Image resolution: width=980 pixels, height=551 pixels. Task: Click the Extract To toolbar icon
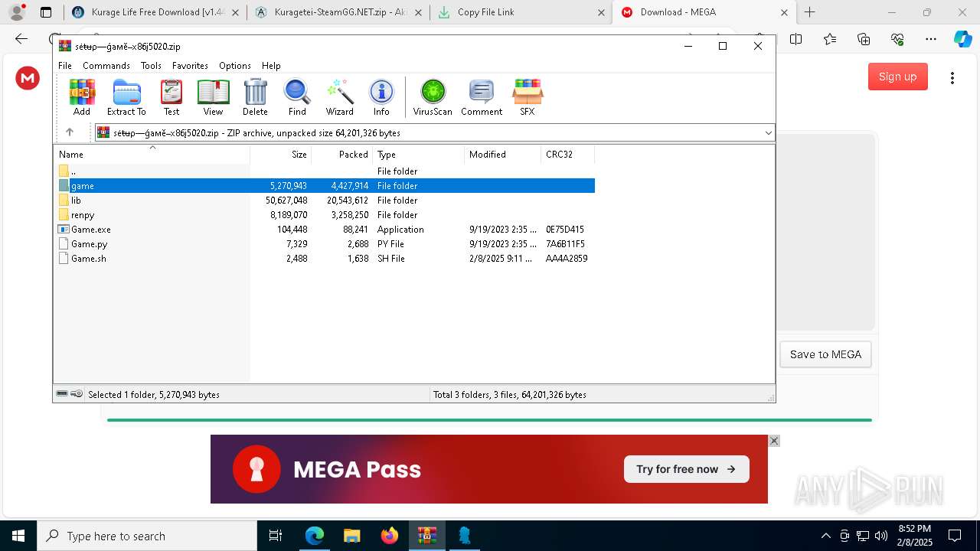(x=126, y=97)
